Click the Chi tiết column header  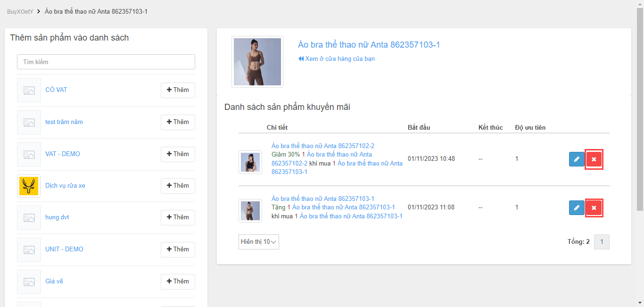pyautogui.click(x=277, y=127)
